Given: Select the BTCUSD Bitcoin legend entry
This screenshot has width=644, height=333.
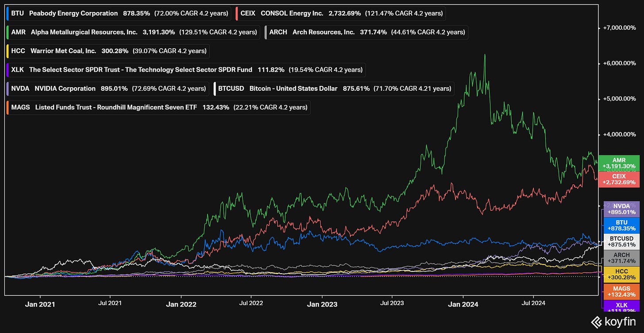Looking at the screenshot, I should tap(333, 89).
